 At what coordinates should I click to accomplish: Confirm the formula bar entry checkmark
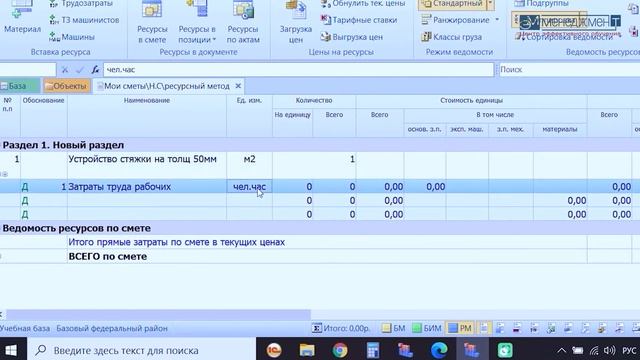tap(80, 70)
